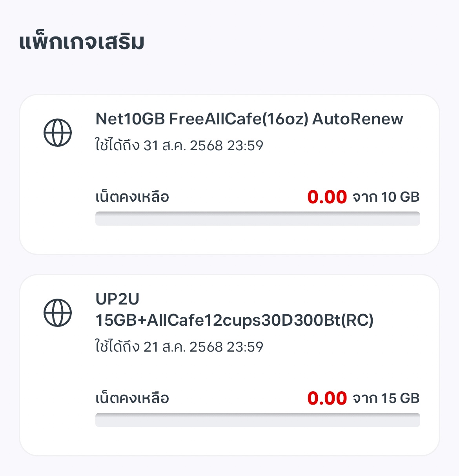
Task: Tap เน็ตคงเหลือ label in the UP2U card
Action: click(x=132, y=398)
